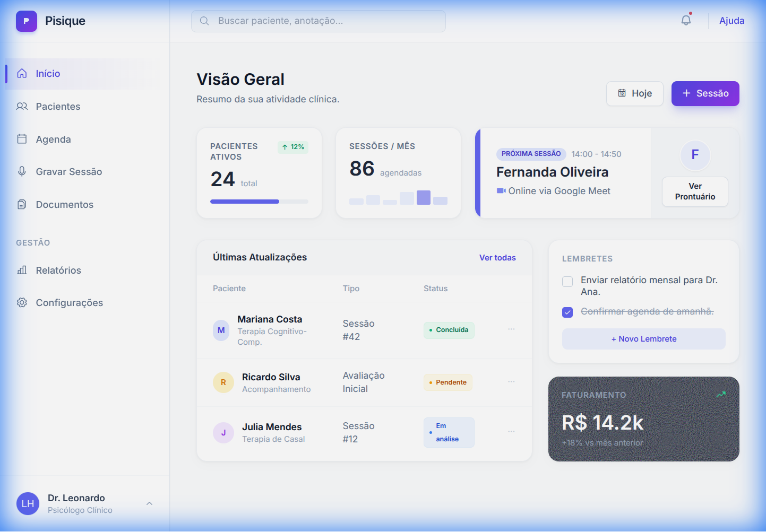Open 'Ver todas' updates link
The height and width of the screenshot is (532, 766).
tap(497, 257)
